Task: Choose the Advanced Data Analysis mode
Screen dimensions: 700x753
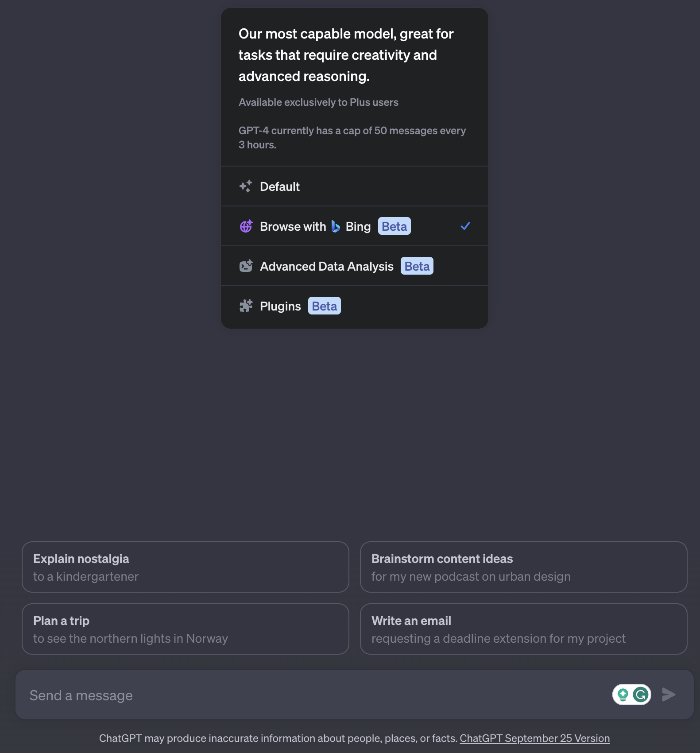Action: click(x=327, y=267)
